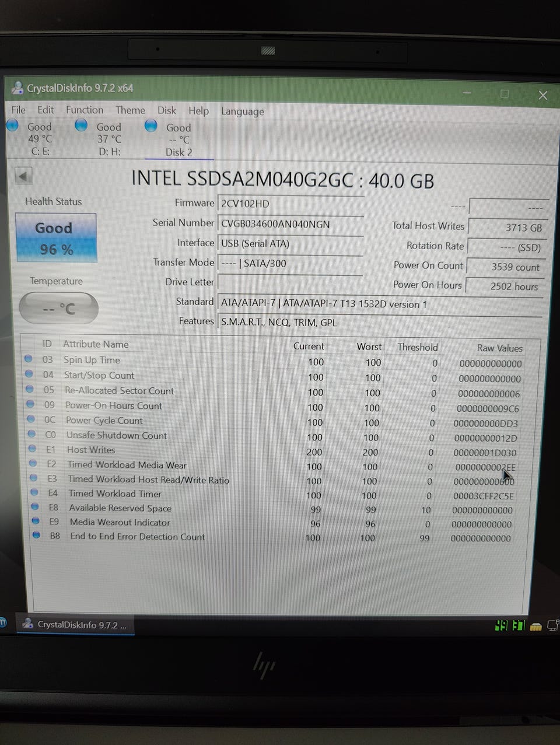Click the previous disk arrow button

(x=23, y=176)
